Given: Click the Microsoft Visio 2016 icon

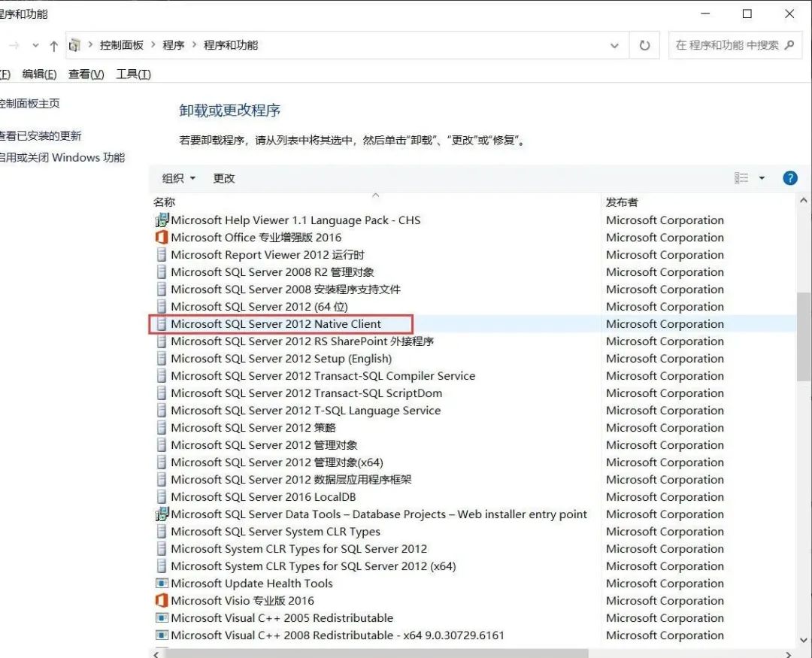Looking at the screenshot, I should click(x=161, y=601).
